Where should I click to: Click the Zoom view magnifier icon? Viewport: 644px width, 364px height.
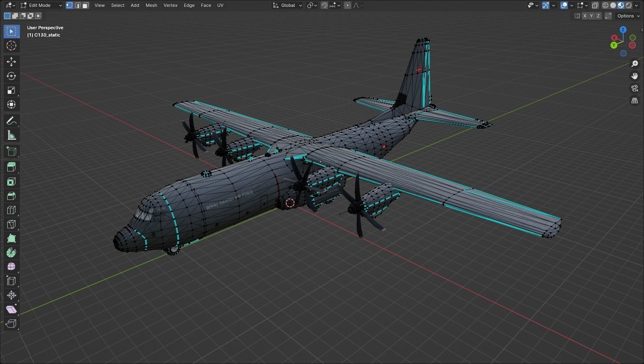pyautogui.click(x=635, y=64)
